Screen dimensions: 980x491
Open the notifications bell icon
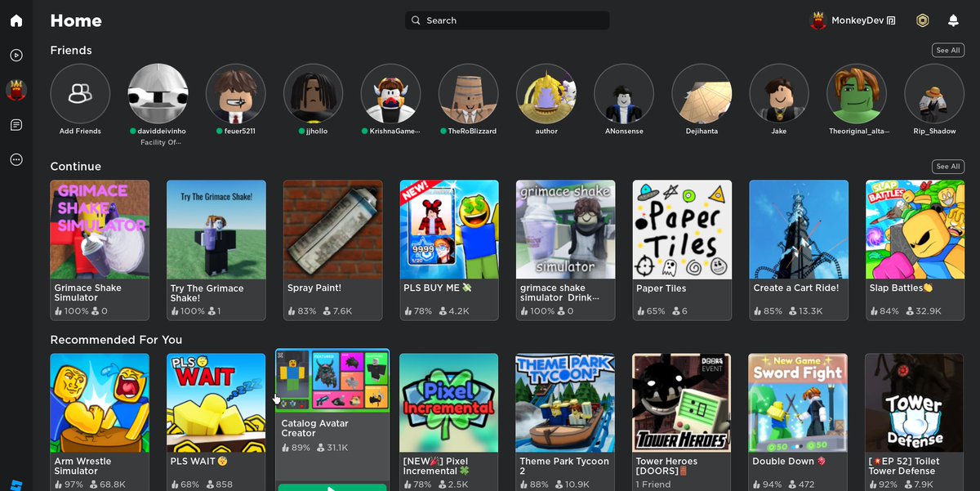[953, 20]
